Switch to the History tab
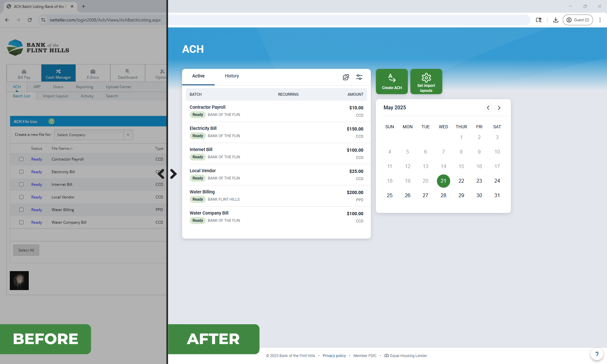 point(232,76)
